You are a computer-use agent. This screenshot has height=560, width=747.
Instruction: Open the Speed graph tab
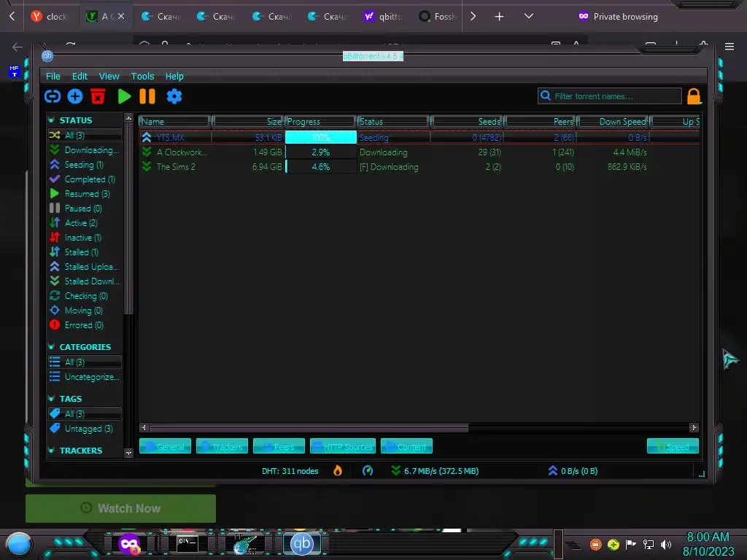(x=673, y=446)
